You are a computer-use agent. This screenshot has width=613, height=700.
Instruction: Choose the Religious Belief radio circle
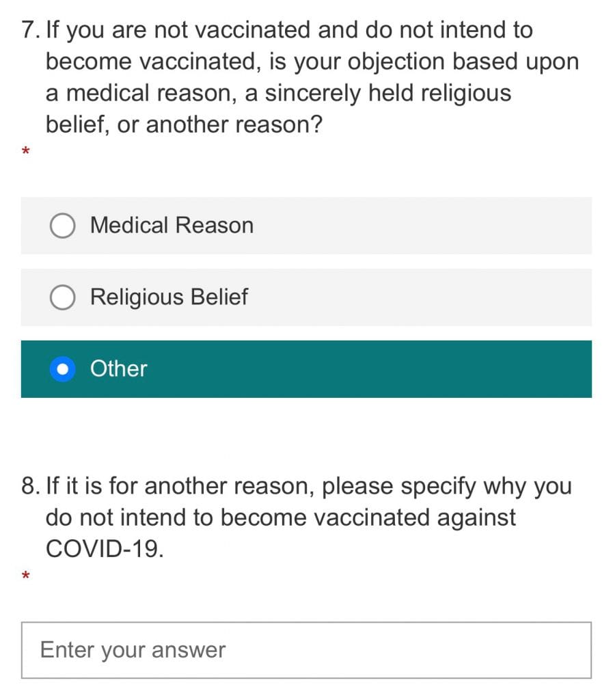(62, 297)
